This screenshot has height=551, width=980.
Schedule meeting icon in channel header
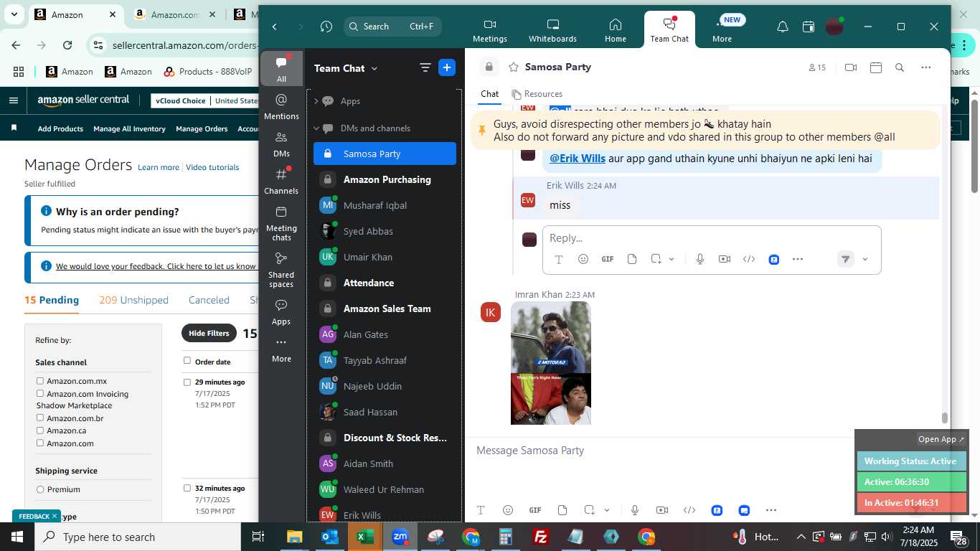pyautogui.click(x=875, y=67)
